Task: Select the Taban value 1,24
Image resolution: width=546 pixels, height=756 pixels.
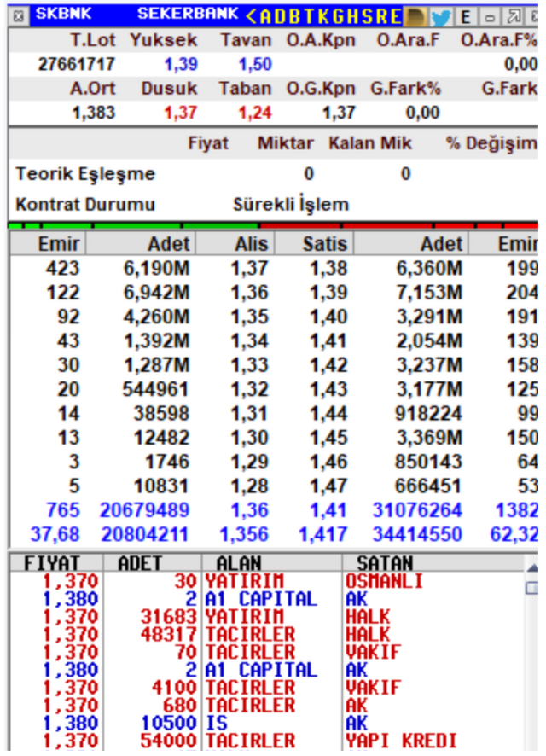Action: [255, 113]
